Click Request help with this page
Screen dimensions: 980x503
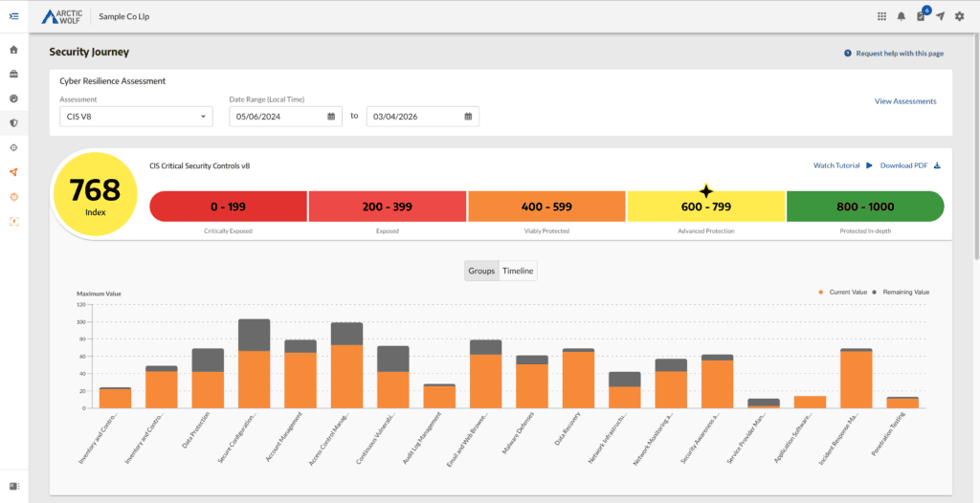click(x=894, y=54)
